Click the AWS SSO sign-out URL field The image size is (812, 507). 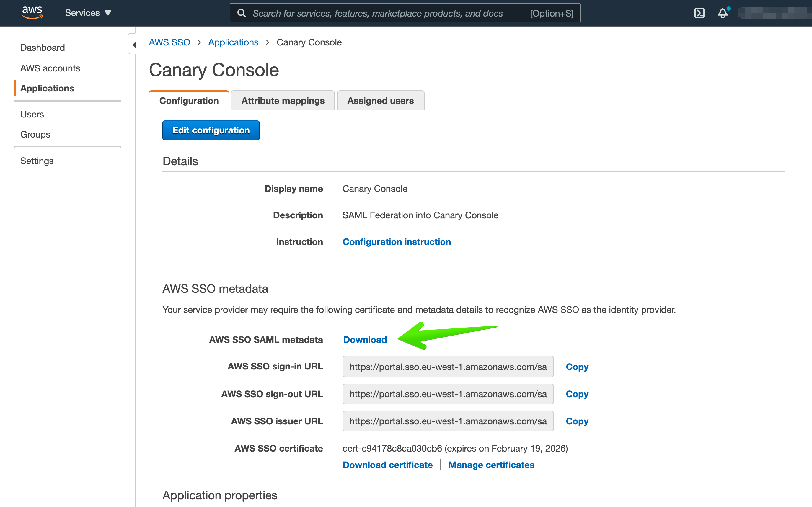448,394
